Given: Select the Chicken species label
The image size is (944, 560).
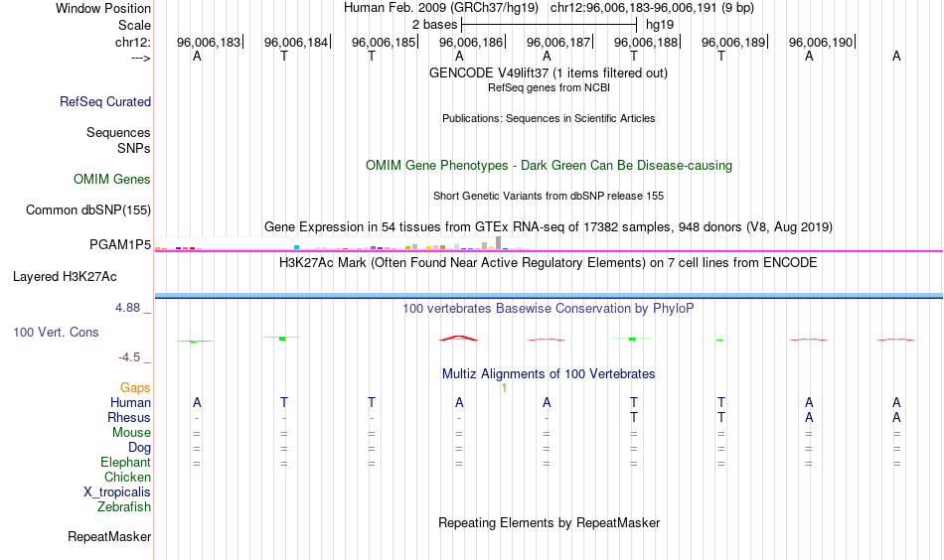Looking at the screenshot, I should point(127,477).
